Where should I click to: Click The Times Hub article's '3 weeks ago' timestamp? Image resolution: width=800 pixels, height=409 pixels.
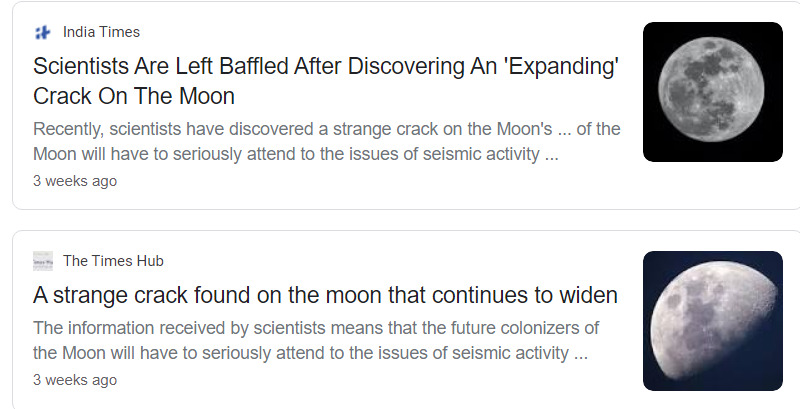75,380
